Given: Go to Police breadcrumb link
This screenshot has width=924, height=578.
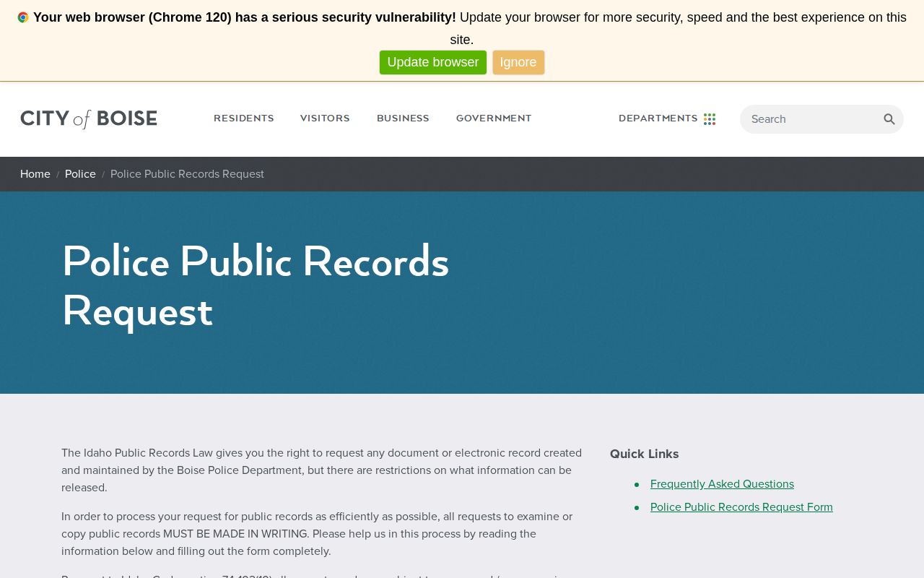Looking at the screenshot, I should coord(80,174).
